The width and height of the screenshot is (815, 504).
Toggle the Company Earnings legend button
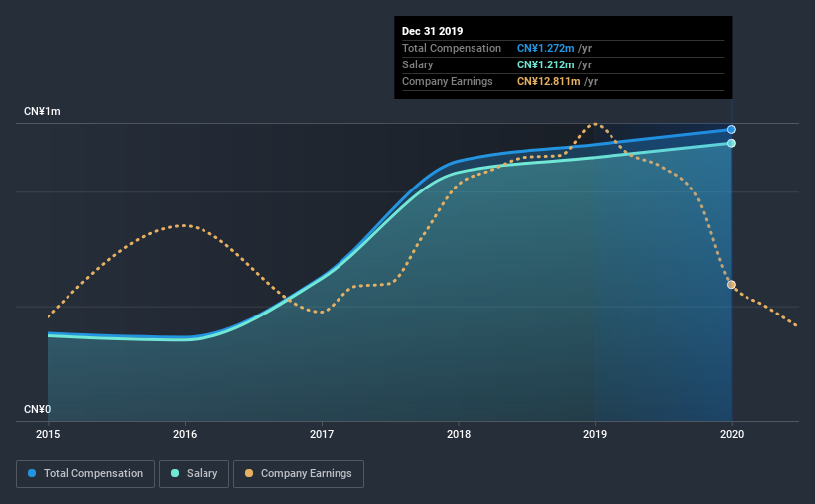pos(299,474)
